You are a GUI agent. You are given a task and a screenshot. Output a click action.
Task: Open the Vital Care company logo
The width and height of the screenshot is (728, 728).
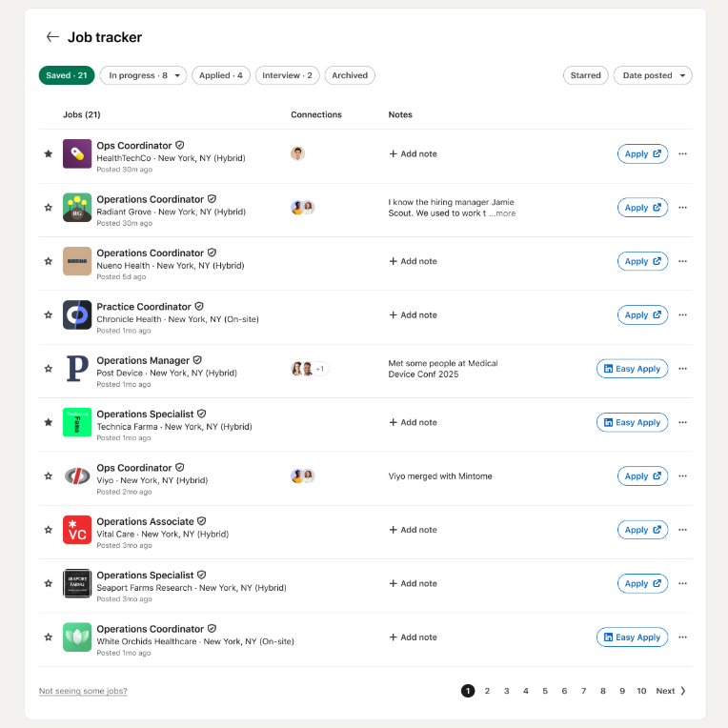pos(77,530)
